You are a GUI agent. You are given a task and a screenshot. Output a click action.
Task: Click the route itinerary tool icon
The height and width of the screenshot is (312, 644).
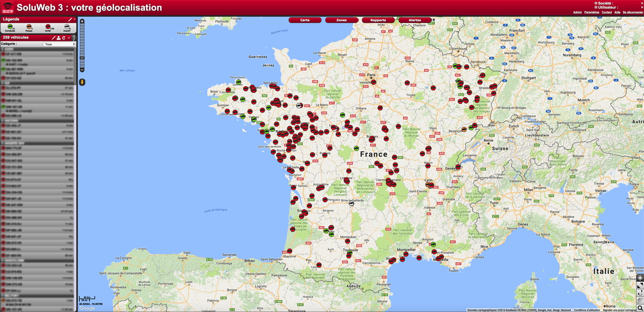coord(640,293)
